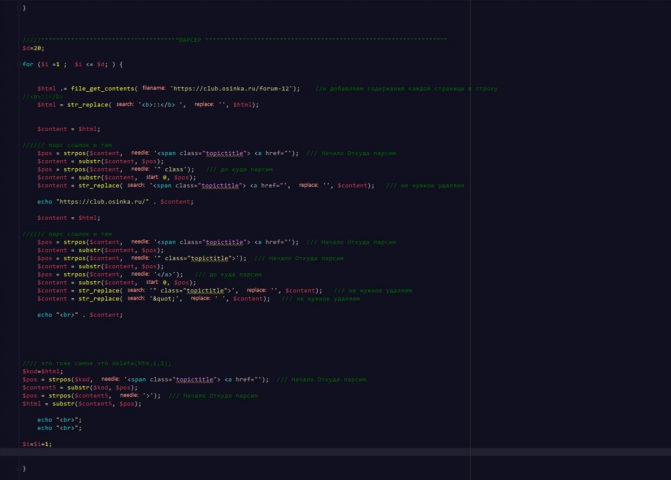Click the first comment '////// парс ссылок и тем'

click(67, 145)
